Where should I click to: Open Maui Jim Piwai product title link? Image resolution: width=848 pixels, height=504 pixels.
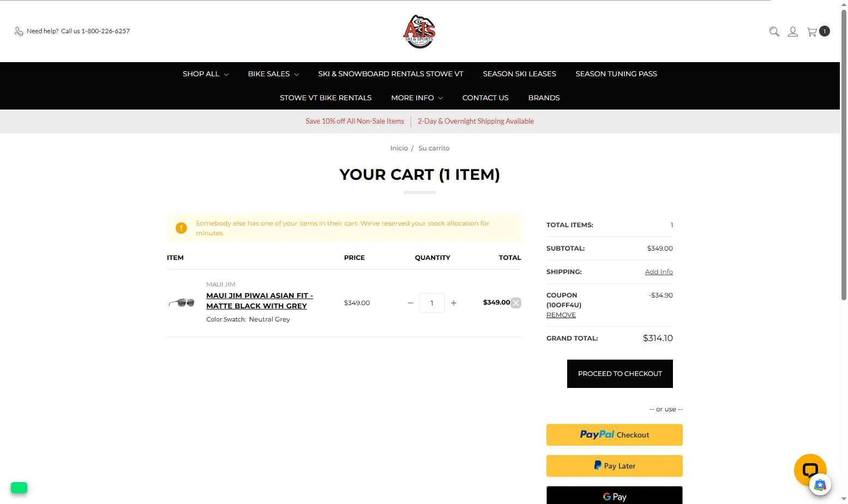(x=260, y=301)
